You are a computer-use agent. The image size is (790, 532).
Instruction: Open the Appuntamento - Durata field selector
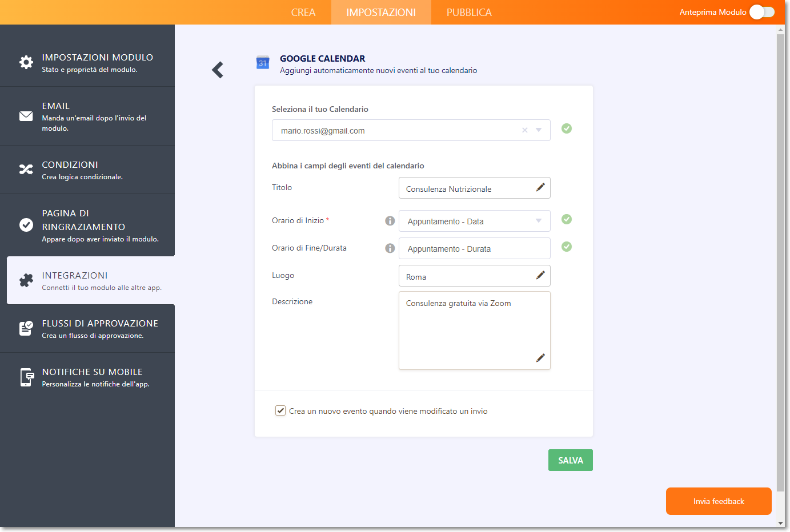click(x=474, y=248)
